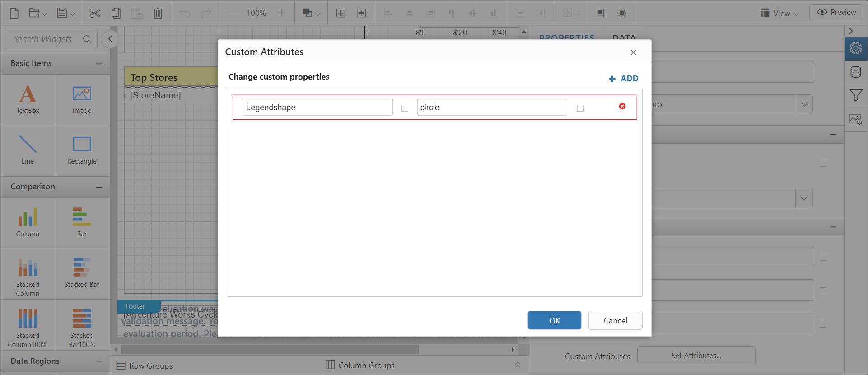Expand the grouping panel with double chevron
The width and height of the screenshot is (868, 375).
point(518,365)
